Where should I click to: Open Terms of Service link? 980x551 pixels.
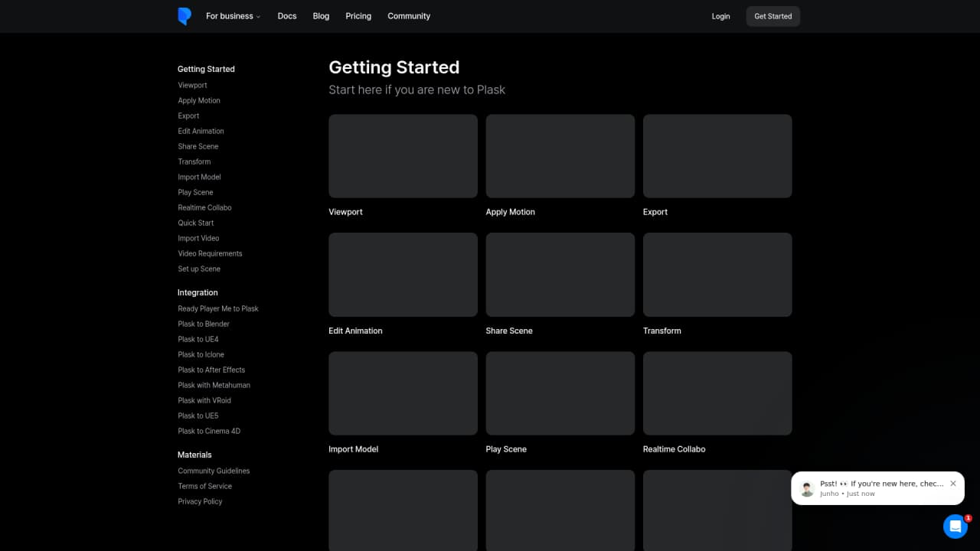point(205,486)
